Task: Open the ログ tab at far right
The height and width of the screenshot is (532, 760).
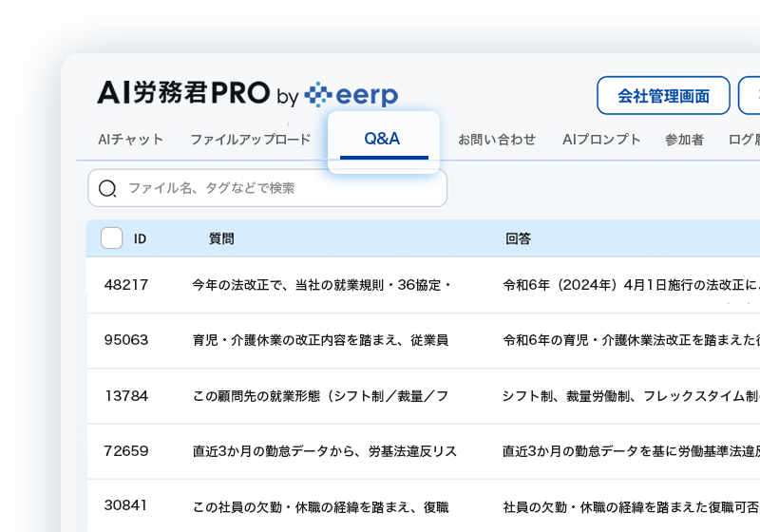Action: [x=743, y=140]
